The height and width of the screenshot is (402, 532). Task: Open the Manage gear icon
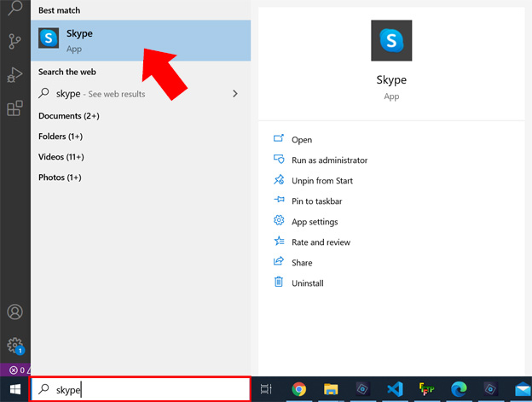14,345
